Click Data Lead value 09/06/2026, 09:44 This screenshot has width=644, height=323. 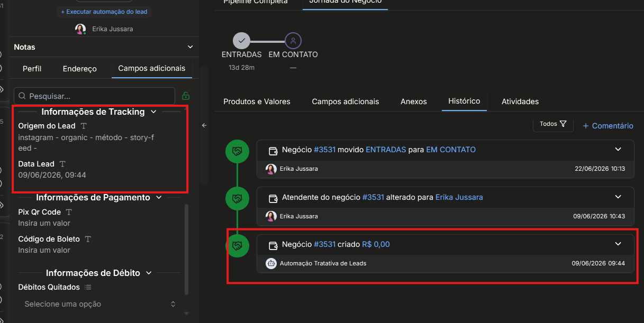[x=52, y=175]
